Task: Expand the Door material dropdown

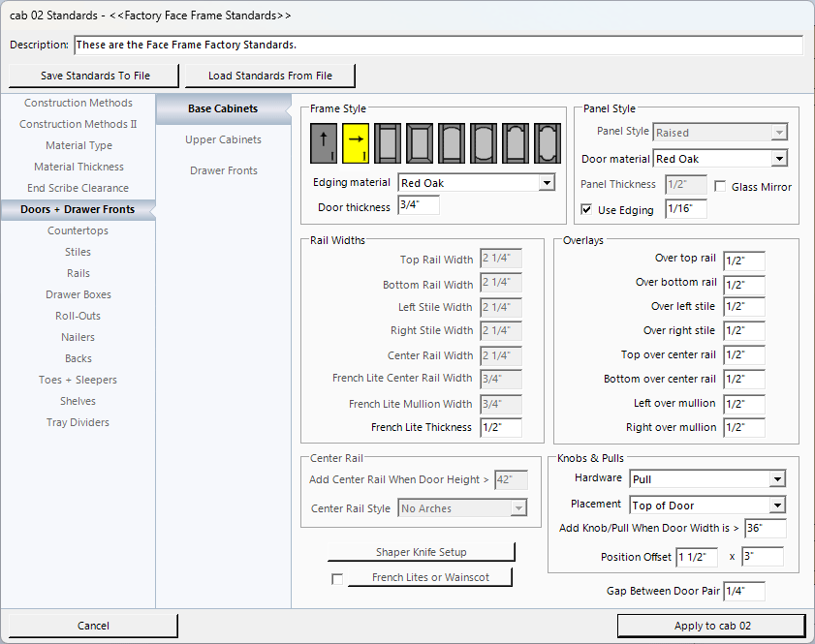Action: click(x=778, y=159)
